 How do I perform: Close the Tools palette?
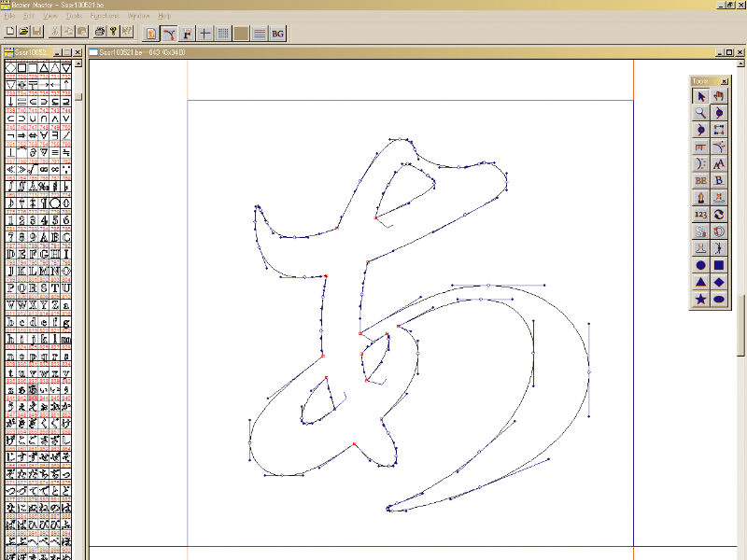(725, 82)
